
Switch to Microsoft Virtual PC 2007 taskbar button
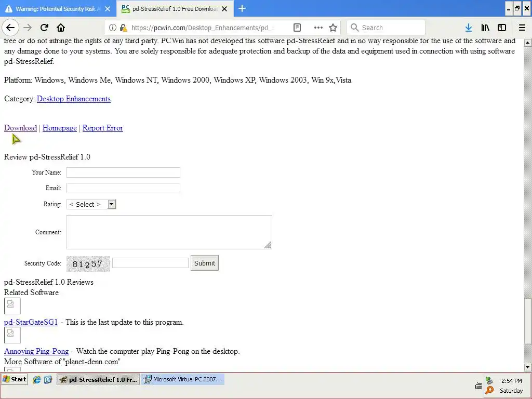point(183,379)
